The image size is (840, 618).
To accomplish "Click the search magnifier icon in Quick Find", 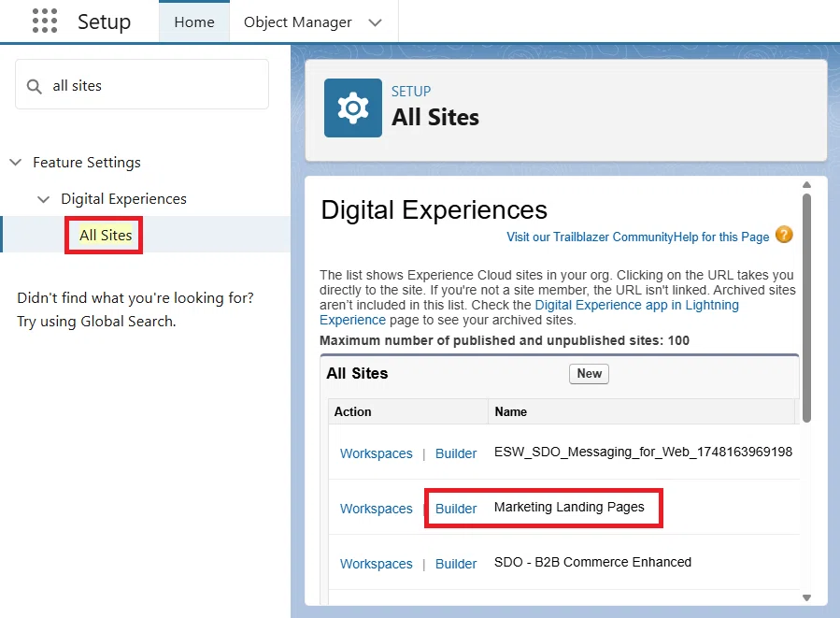I will pyautogui.click(x=35, y=86).
